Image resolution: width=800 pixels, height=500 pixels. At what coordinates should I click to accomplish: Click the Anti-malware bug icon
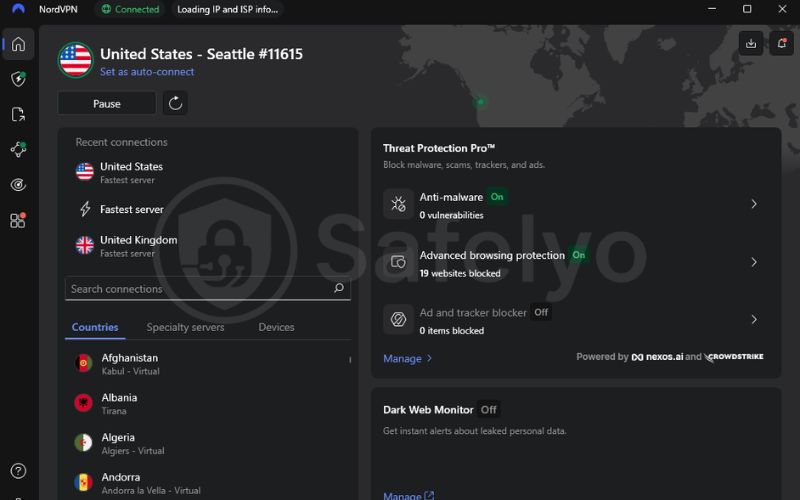point(398,204)
